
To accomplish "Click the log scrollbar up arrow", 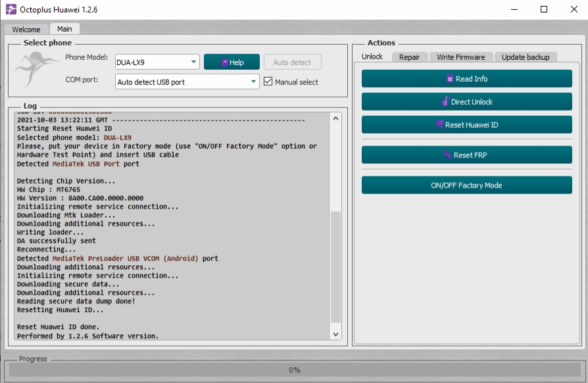I will click(335, 118).
